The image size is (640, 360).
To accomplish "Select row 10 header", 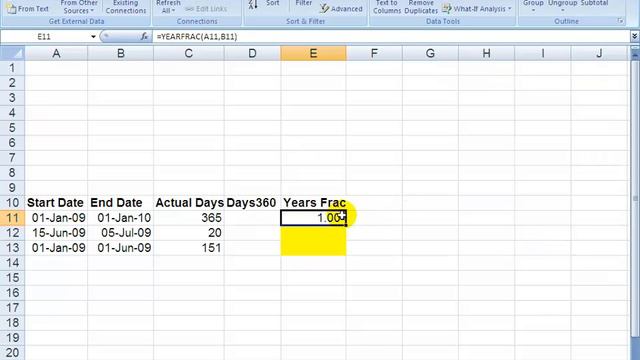I will point(12,203).
